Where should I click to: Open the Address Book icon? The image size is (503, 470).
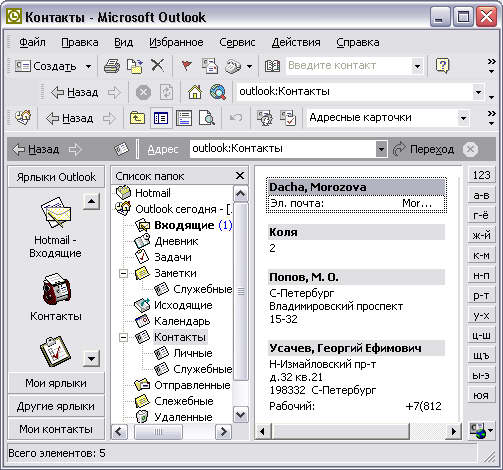pos(272,66)
